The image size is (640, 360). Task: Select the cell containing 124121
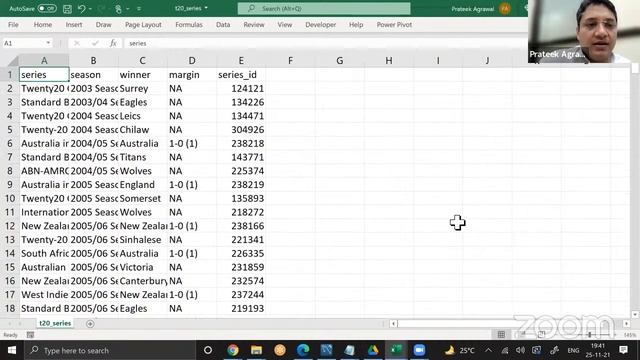pyautogui.click(x=241, y=89)
